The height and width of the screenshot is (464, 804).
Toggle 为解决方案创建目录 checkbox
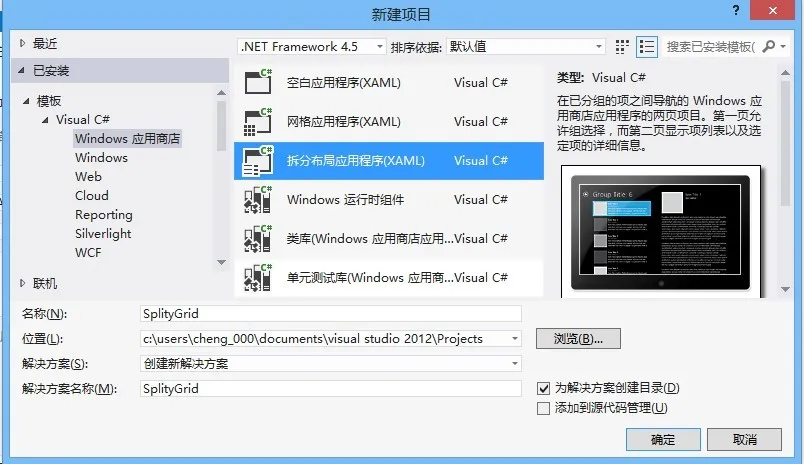(543, 388)
